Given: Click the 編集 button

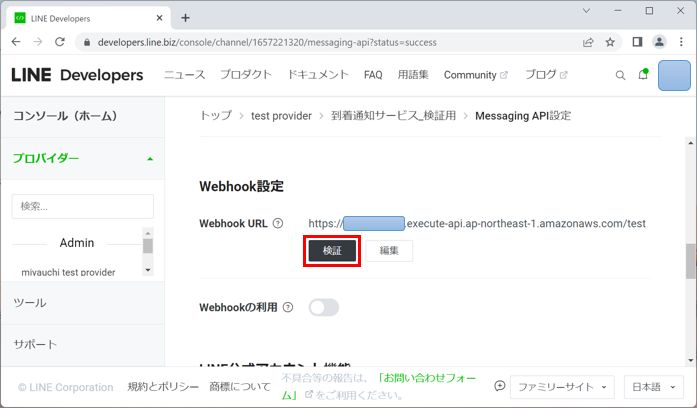Looking at the screenshot, I should click(x=389, y=251).
